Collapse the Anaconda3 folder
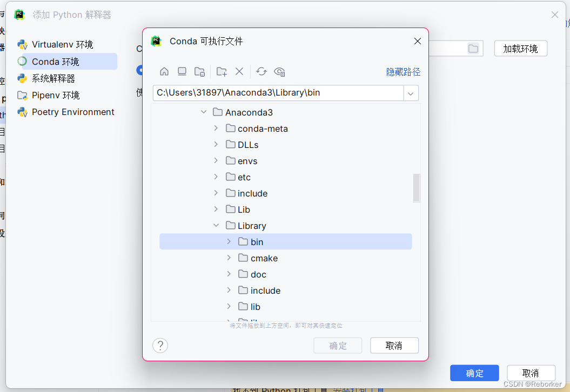The height and width of the screenshot is (392, 570). [x=204, y=112]
